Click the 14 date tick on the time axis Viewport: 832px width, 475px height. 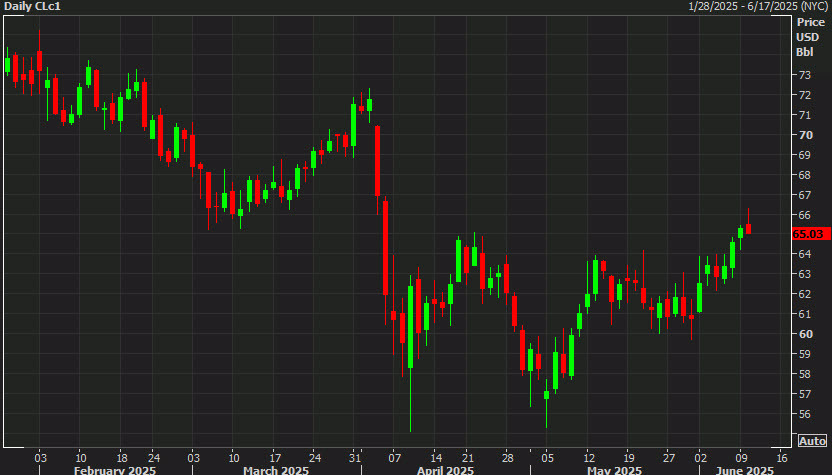click(x=436, y=458)
